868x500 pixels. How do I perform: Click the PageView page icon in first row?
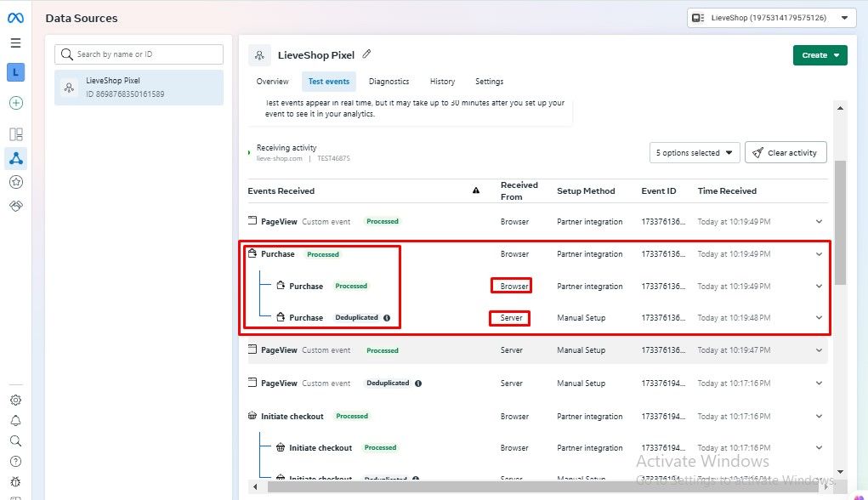click(252, 220)
